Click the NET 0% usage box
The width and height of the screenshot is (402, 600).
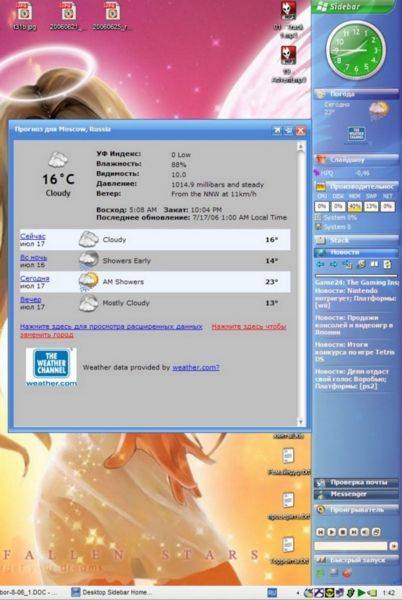(387, 207)
